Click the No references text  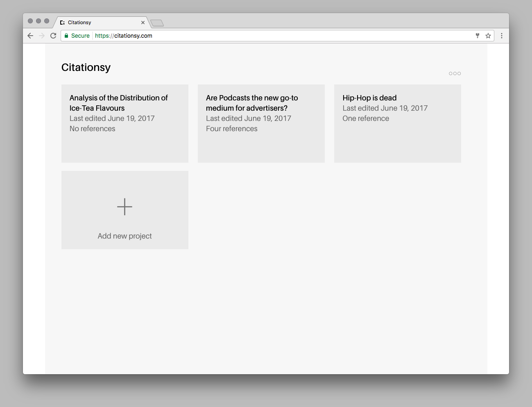coord(93,129)
